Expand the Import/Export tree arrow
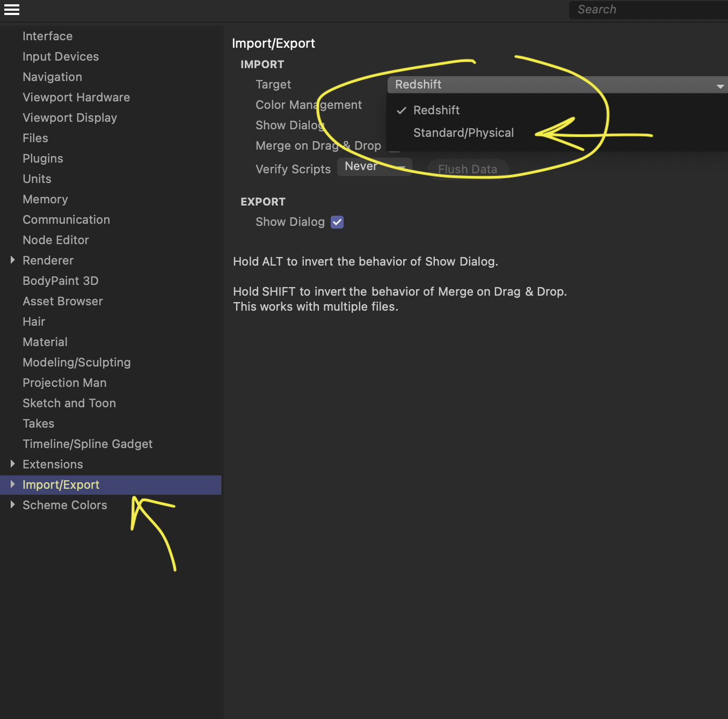 tap(12, 485)
